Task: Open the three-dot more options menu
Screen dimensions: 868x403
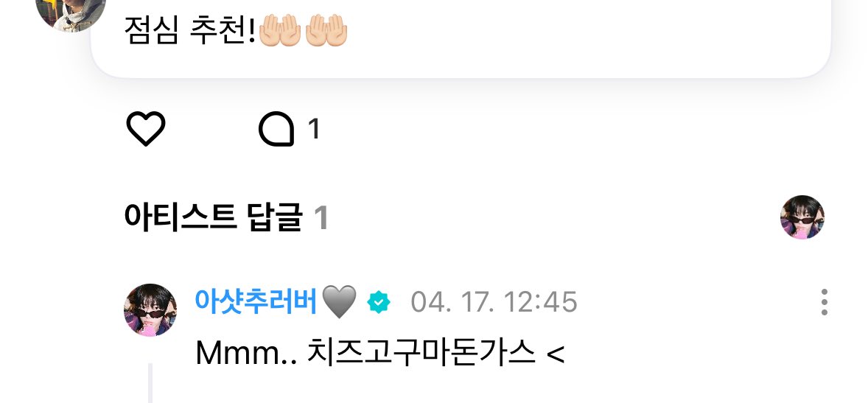Action: coord(825,302)
